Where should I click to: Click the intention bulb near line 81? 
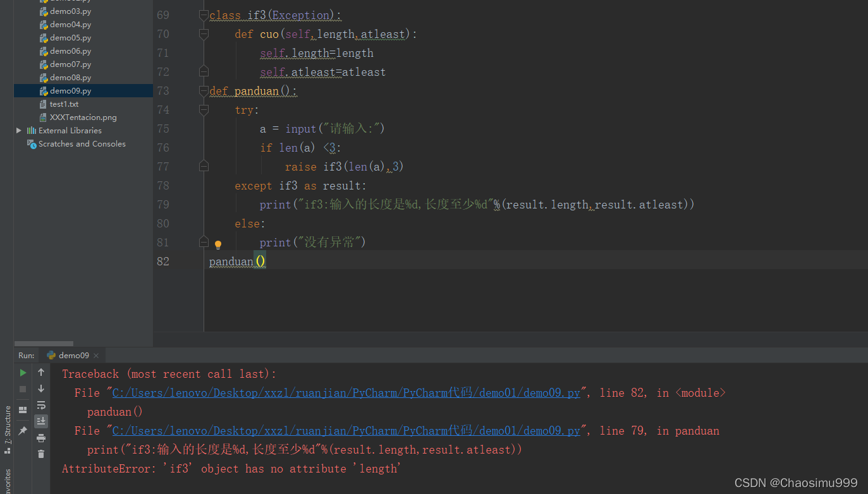(217, 243)
